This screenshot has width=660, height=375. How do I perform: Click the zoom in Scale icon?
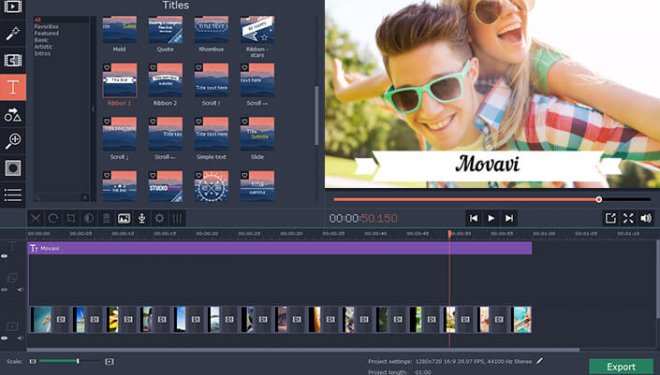109,361
